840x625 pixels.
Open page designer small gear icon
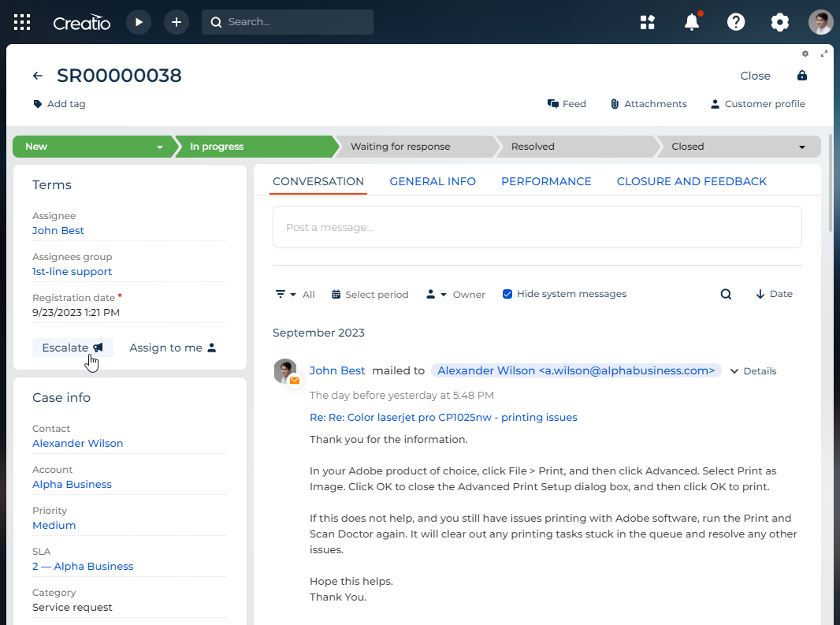click(x=805, y=54)
